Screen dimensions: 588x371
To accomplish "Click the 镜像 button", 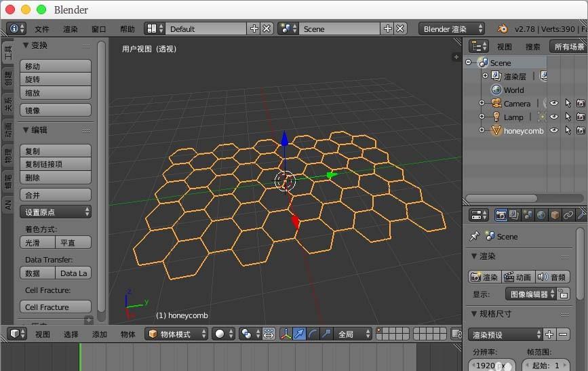I will (x=56, y=111).
